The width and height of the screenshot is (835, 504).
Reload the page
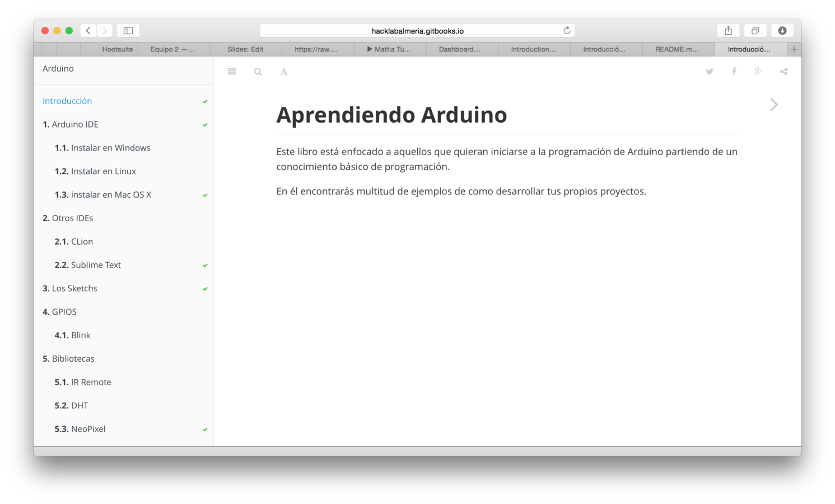pyautogui.click(x=567, y=30)
